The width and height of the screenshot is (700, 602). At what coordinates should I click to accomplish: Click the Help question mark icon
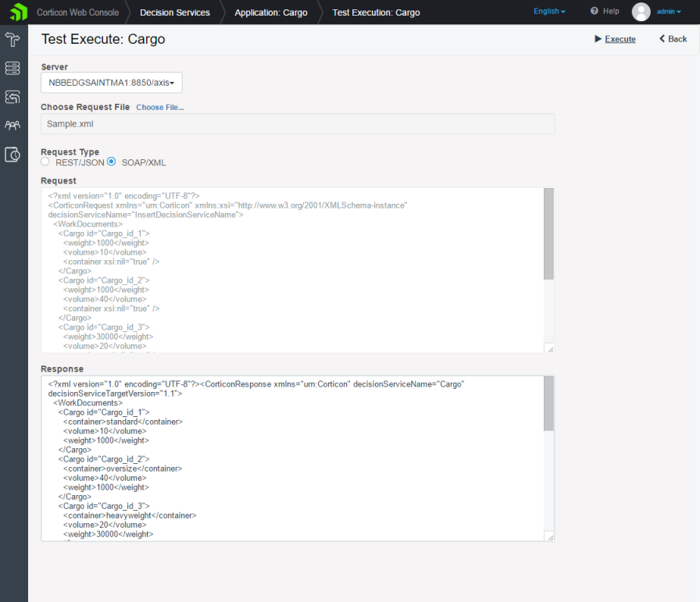pyautogui.click(x=595, y=11)
